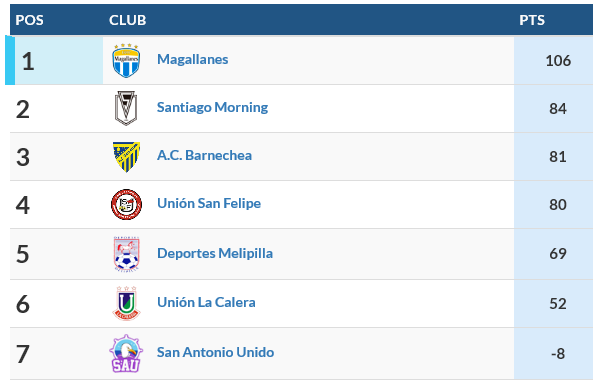
Task: Click the Unión La Calera crest
Action: 126,303
